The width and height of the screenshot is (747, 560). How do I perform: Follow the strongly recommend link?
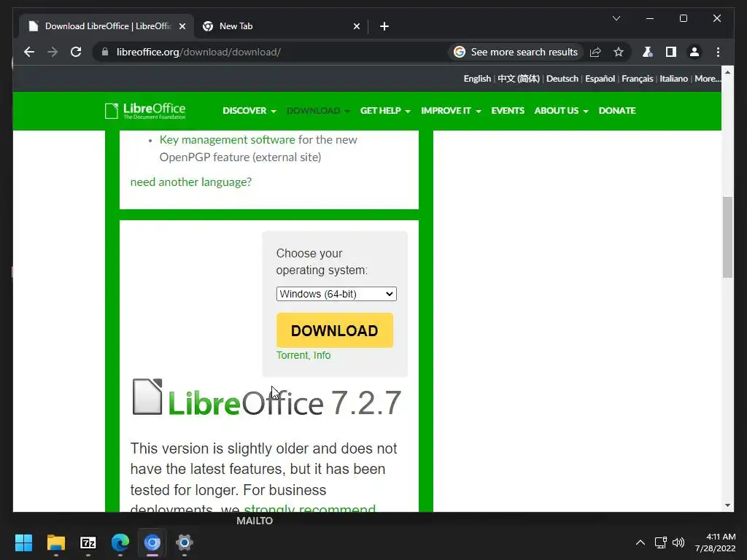tap(309, 508)
